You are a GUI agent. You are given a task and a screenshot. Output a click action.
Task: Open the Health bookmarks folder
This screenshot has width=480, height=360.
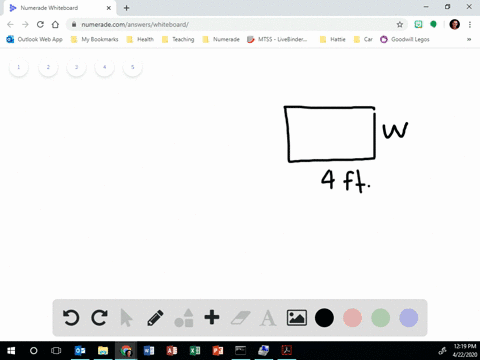coord(140,39)
